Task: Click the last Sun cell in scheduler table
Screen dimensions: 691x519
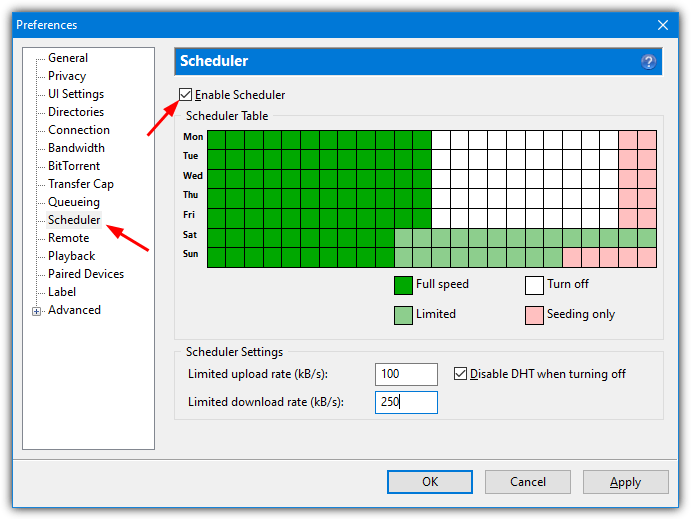Action: tap(647, 258)
